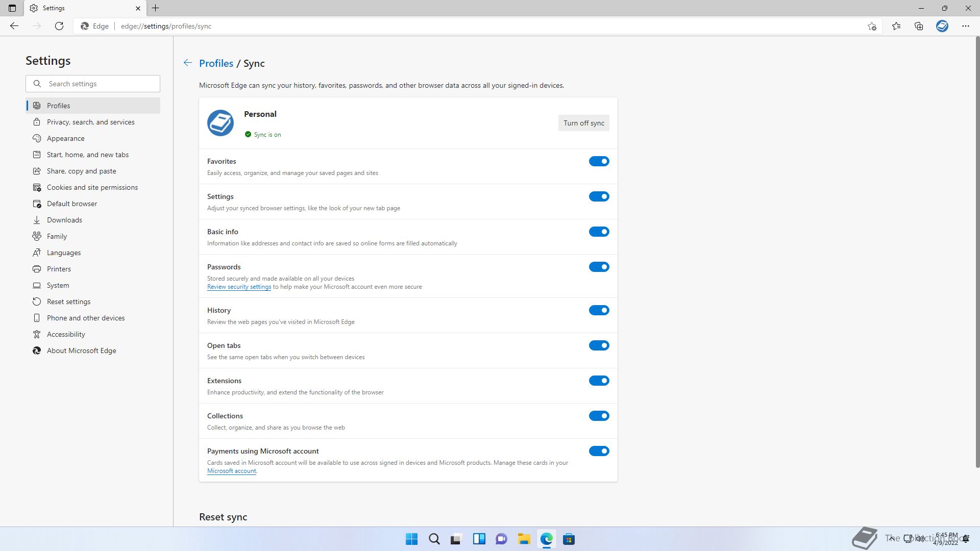Open Start, home, and new tabs settings
The width and height of the screenshot is (980, 551).
(93, 155)
